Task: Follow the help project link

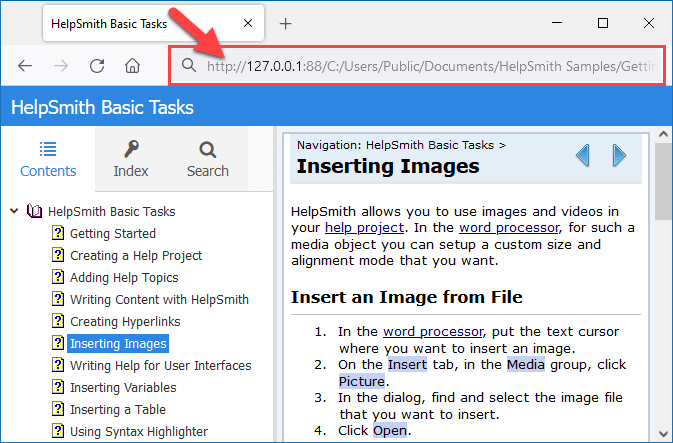Action: pyautogui.click(x=364, y=228)
